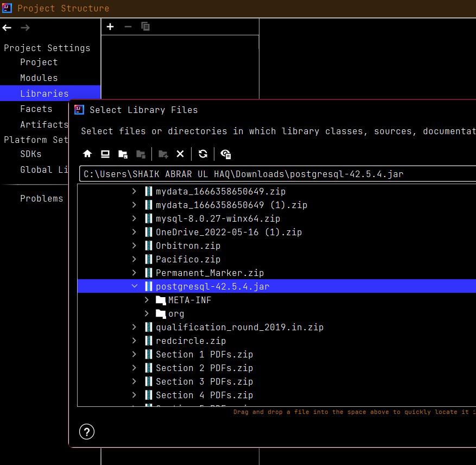Click the Project directory icon
476x465 pixels.
pos(123,154)
